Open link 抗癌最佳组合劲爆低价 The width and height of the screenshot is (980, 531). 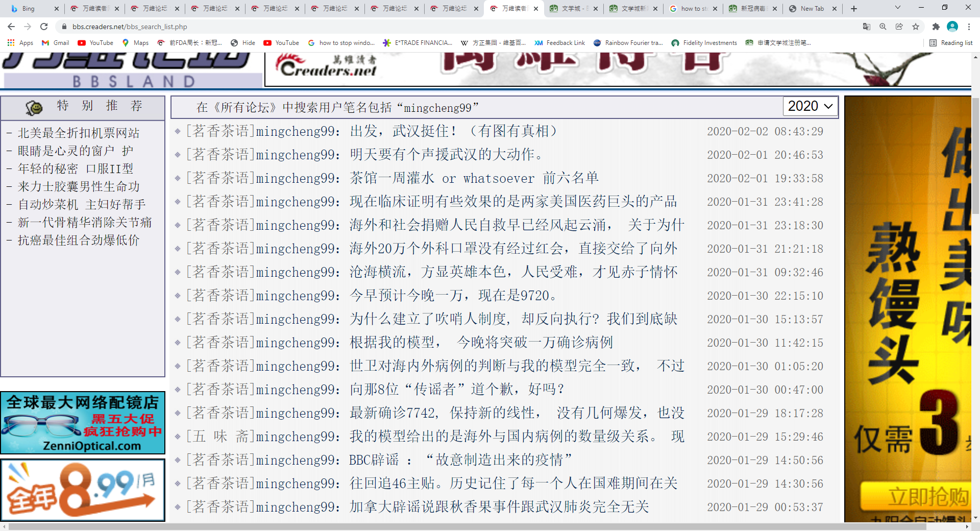[79, 240]
